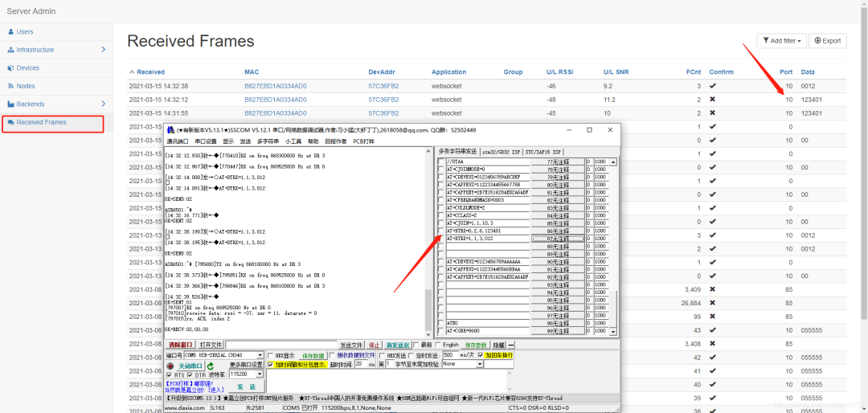This screenshot has width=868, height=413.
Task: Sort table by U/L RSSI column
Action: (559, 72)
